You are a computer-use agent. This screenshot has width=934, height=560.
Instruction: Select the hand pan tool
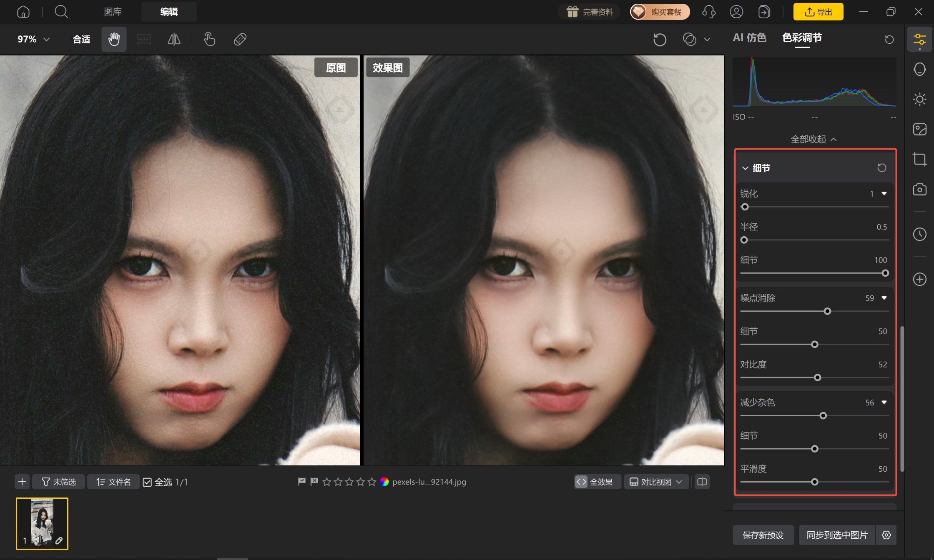click(x=114, y=40)
